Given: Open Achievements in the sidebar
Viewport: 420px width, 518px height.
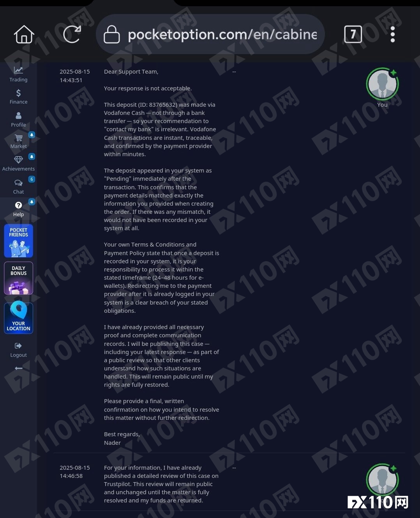Looking at the screenshot, I should pyautogui.click(x=18, y=164).
